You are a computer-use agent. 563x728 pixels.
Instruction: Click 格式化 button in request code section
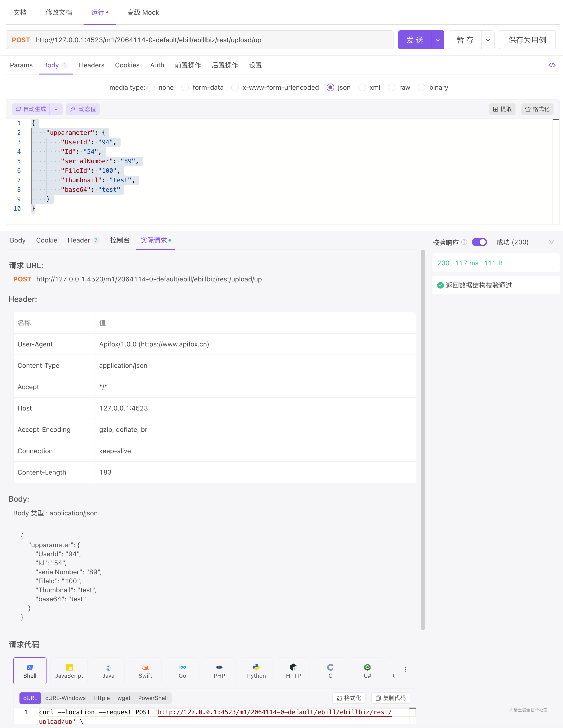click(x=349, y=698)
